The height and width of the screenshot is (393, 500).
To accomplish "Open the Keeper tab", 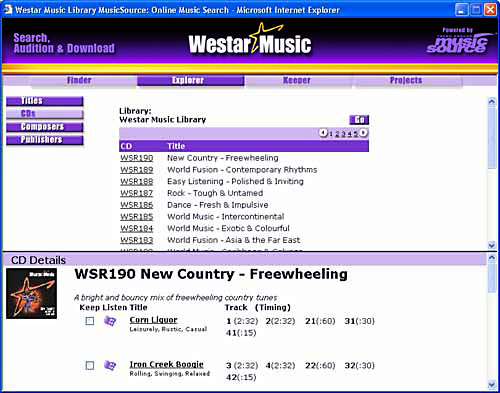I will [x=297, y=80].
